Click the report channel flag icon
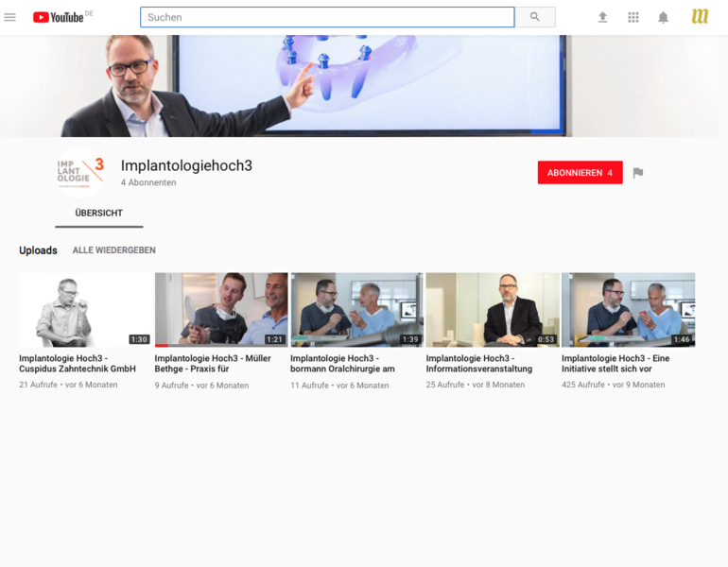This screenshot has width=728, height=567. pos(638,173)
